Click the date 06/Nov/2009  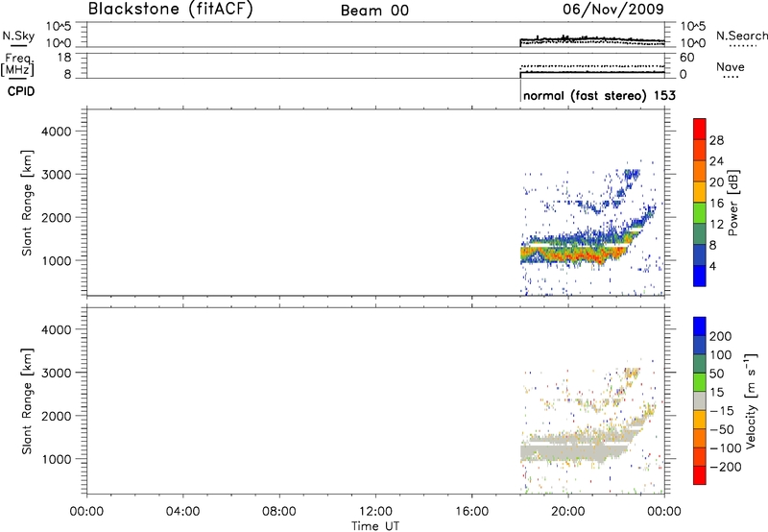pos(613,9)
